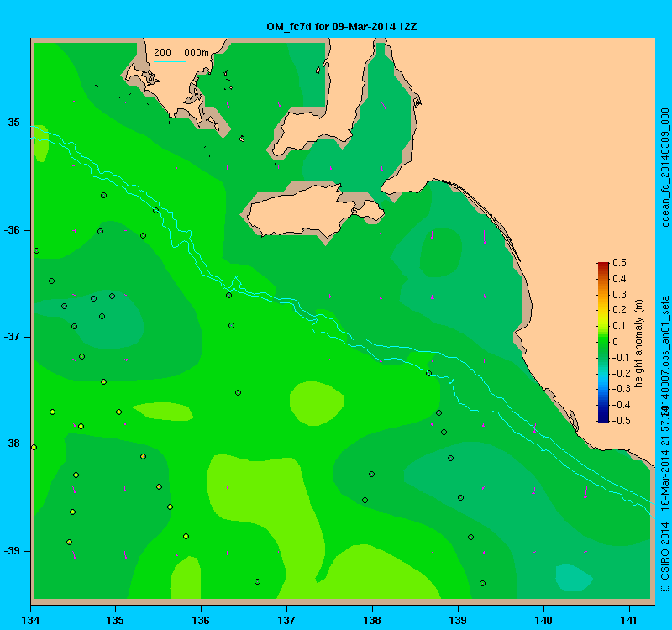Click the "20140307.obs_an01_seta" vertical label
Viewport: 672px width, 630px height.
point(664,354)
